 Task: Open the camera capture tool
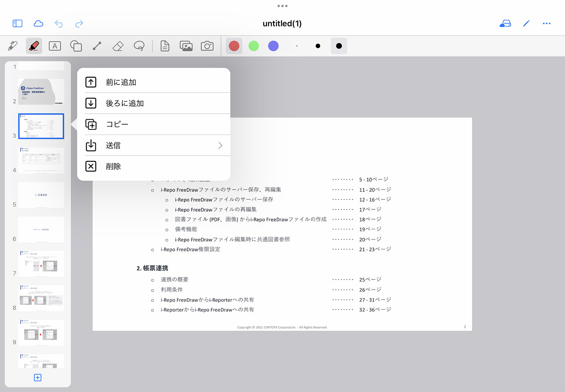coord(207,46)
